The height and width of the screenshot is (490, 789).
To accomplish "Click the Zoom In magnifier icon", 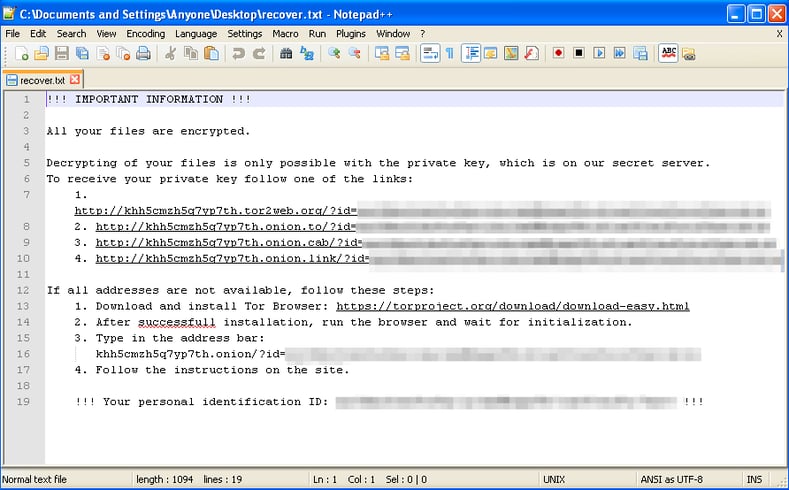I will click(334, 53).
